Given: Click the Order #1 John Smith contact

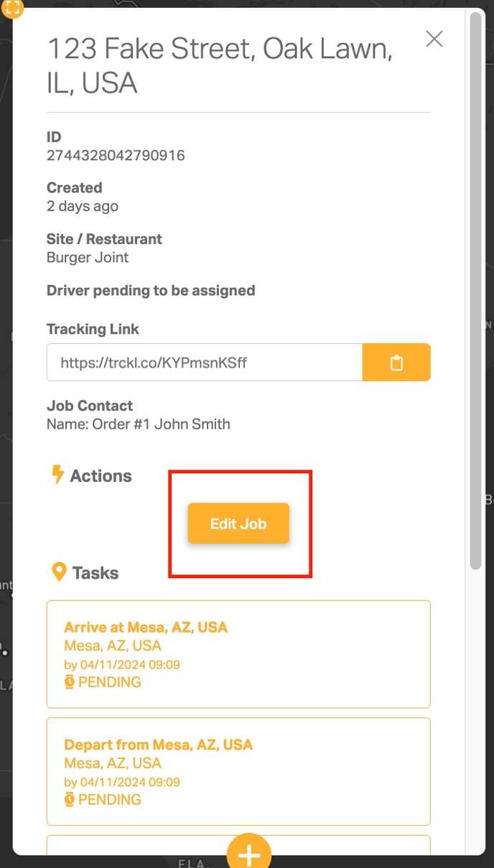Looking at the screenshot, I should click(x=162, y=424).
